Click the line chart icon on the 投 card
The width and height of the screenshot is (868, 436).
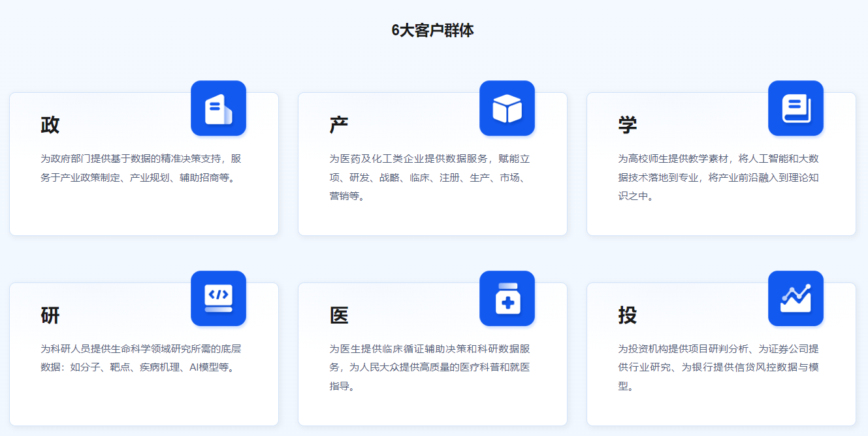(x=796, y=299)
